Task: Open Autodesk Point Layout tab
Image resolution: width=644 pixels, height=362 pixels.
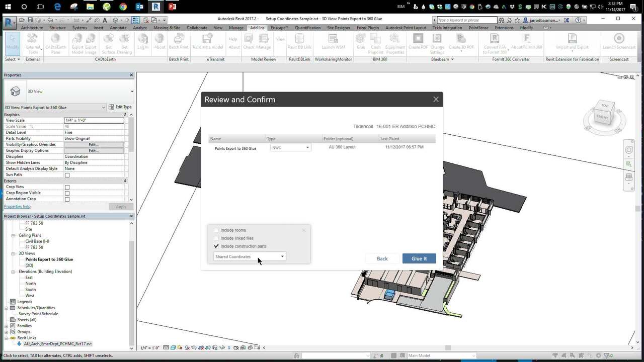Action: (406, 28)
